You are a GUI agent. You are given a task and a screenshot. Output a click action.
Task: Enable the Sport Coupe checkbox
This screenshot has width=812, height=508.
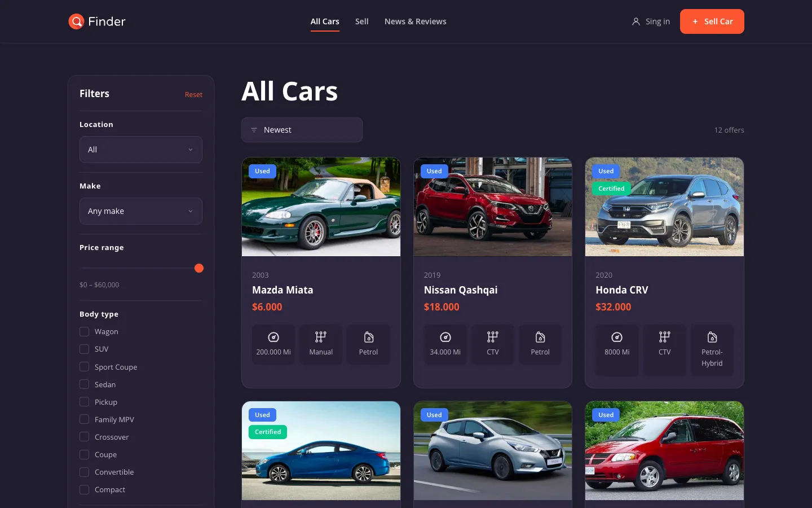(85, 367)
